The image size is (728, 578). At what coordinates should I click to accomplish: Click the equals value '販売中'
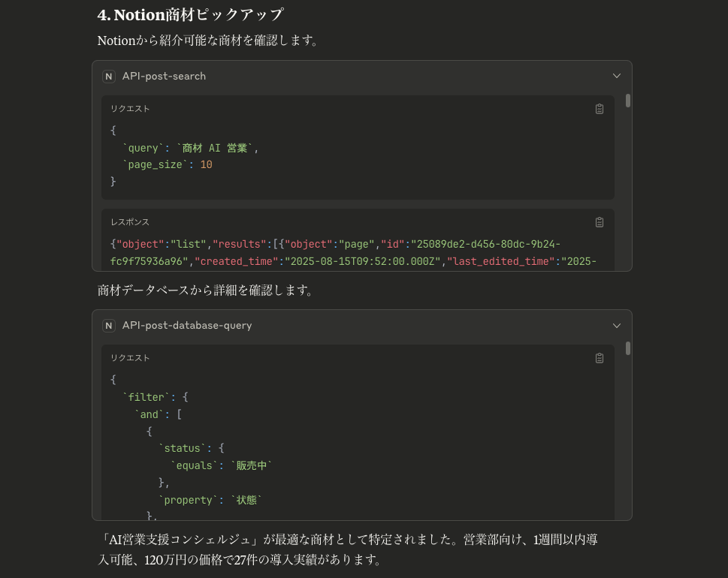(251, 465)
